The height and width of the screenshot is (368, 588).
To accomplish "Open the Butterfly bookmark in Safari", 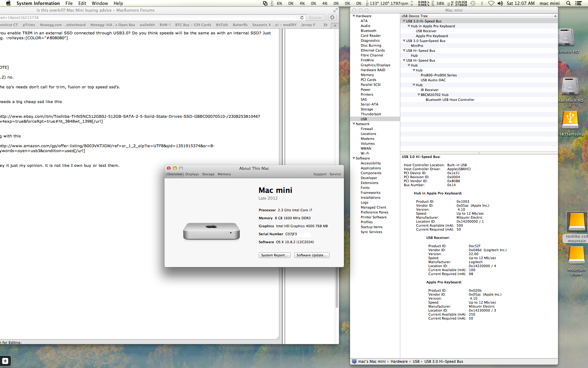I will coord(240,25).
